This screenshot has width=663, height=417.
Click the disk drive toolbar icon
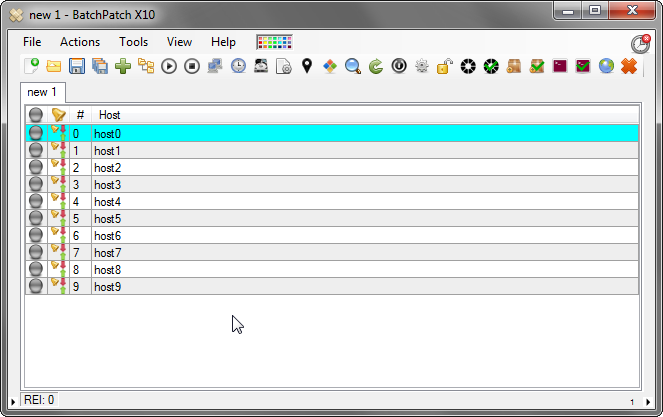click(261, 66)
